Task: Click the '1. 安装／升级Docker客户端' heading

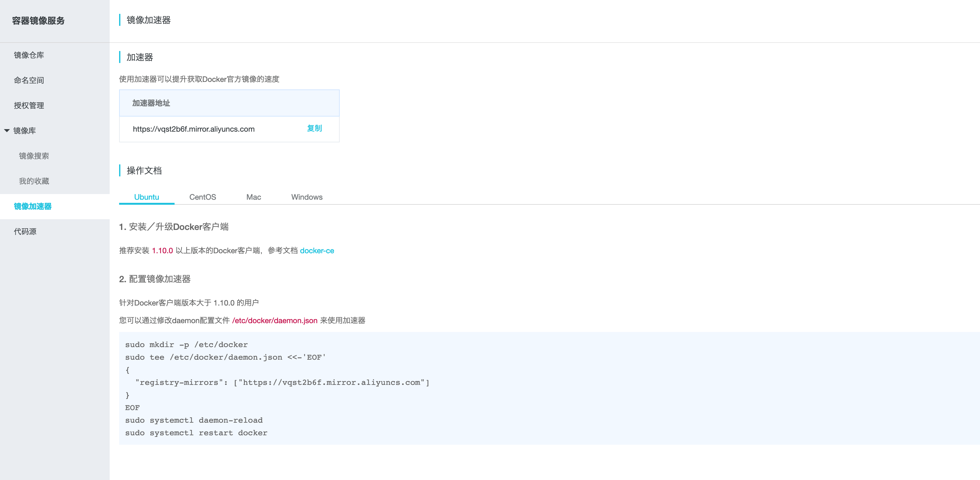Action: [x=174, y=227]
